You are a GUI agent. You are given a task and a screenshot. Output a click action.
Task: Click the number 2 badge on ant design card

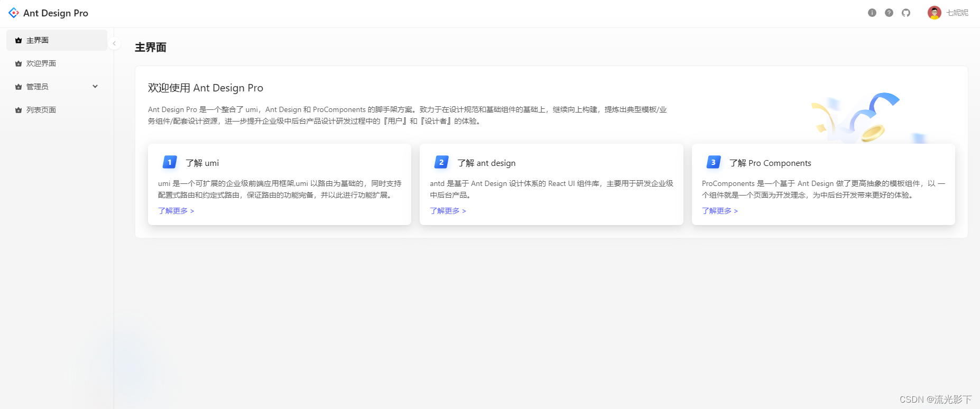pos(441,162)
